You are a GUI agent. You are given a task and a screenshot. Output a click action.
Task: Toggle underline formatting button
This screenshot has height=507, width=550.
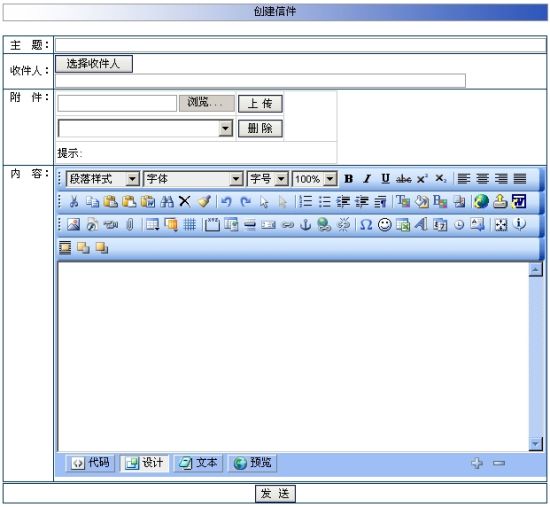[x=385, y=179]
